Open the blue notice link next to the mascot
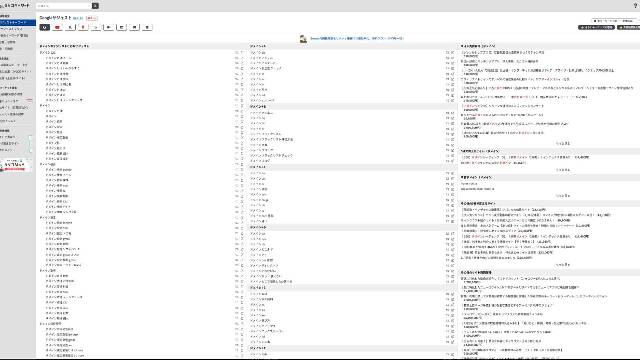Screen dimensions: 640x360 pos(357,38)
